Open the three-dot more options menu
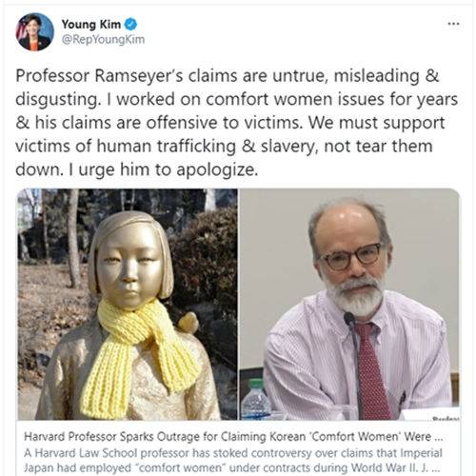476x476 pixels. (x=453, y=24)
